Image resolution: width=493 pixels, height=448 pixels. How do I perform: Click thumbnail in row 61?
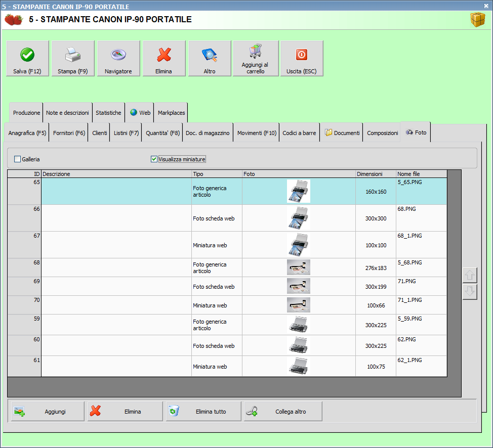pos(298,366)
